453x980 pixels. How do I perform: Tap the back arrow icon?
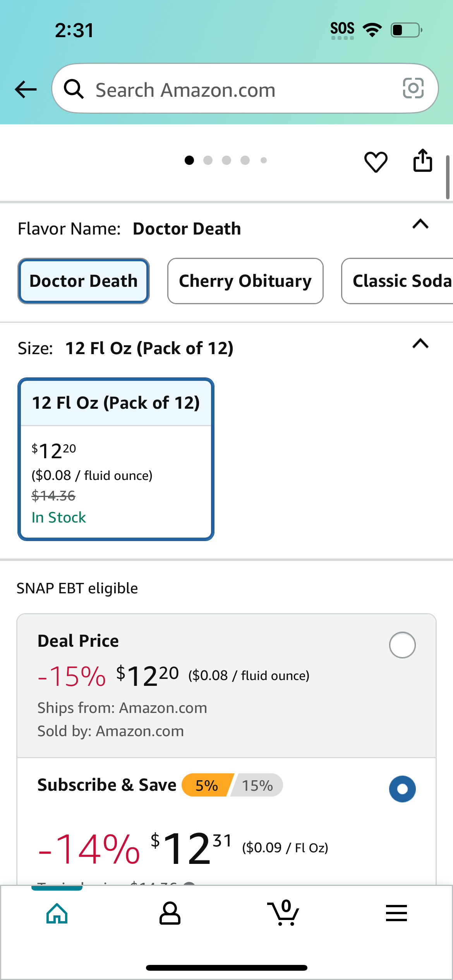(26, 89)
